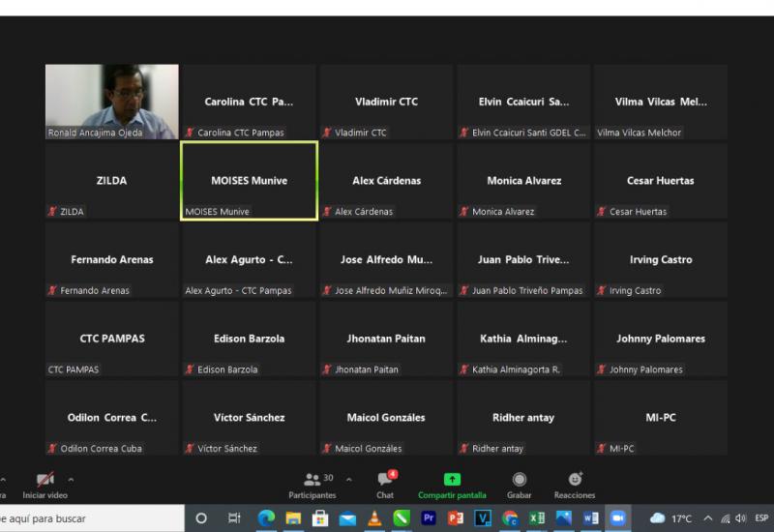Switch to PowerPoint in the taskbar
The height and width of the screenshot is (532, 774).
click(x=456, y=518)
